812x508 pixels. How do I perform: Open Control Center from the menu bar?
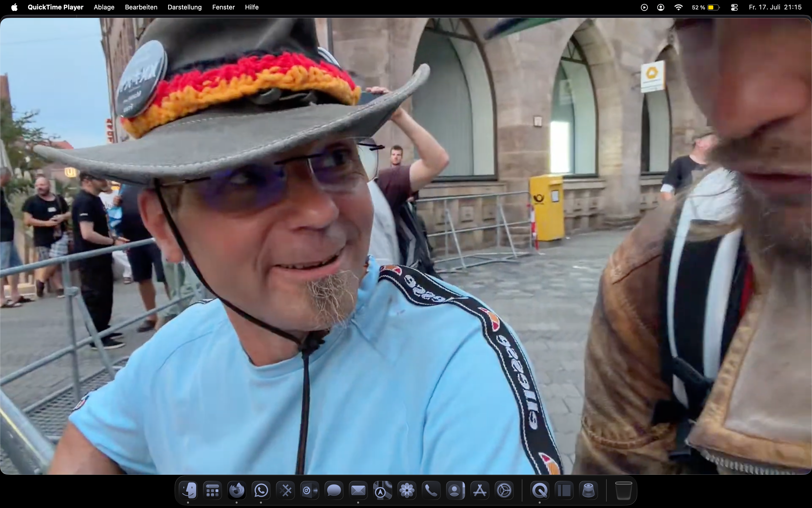tap(734, 7)
